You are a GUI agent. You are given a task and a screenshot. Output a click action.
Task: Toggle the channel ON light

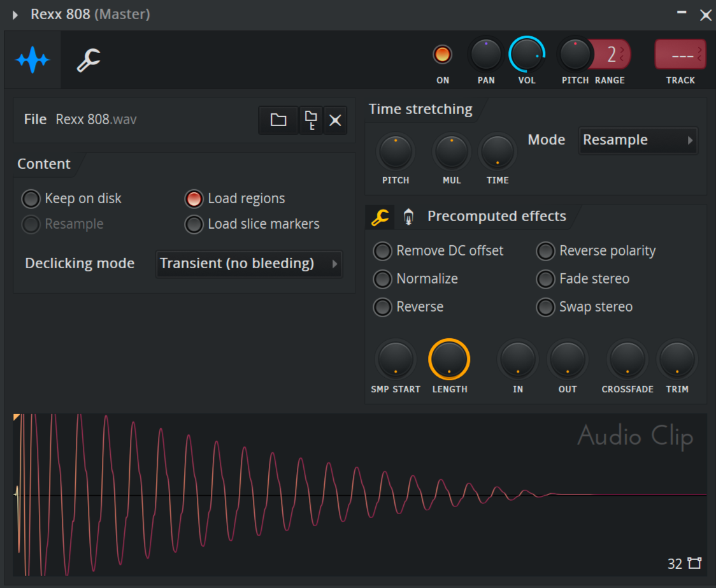click(x=442, y=55)
